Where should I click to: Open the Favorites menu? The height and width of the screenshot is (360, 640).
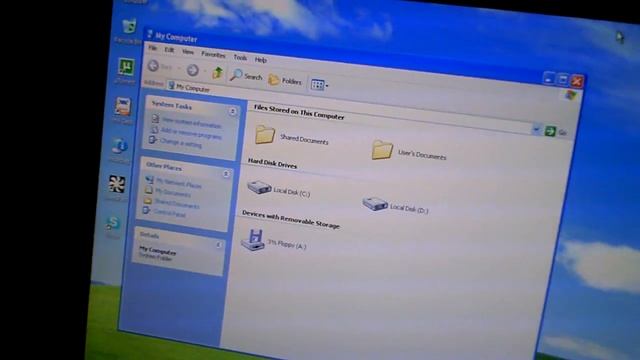(x=213, y=54)
